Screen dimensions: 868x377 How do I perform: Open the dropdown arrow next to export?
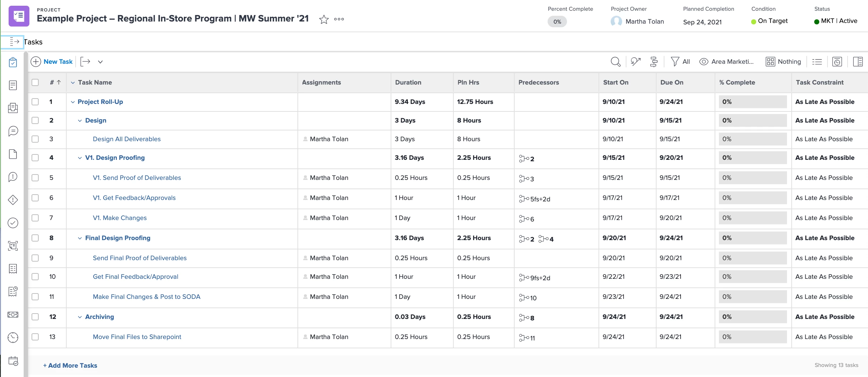click(100, 62)
